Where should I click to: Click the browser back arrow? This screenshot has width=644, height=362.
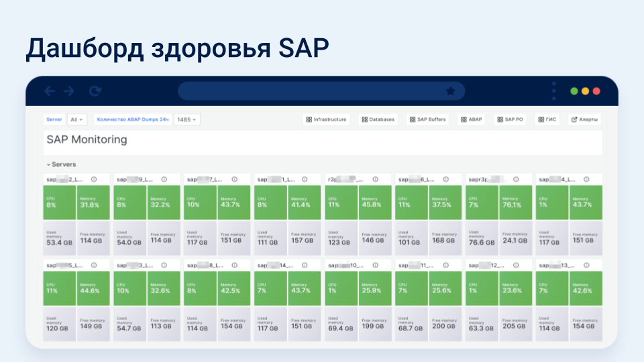pyautogui.click(x=49, y=91)
